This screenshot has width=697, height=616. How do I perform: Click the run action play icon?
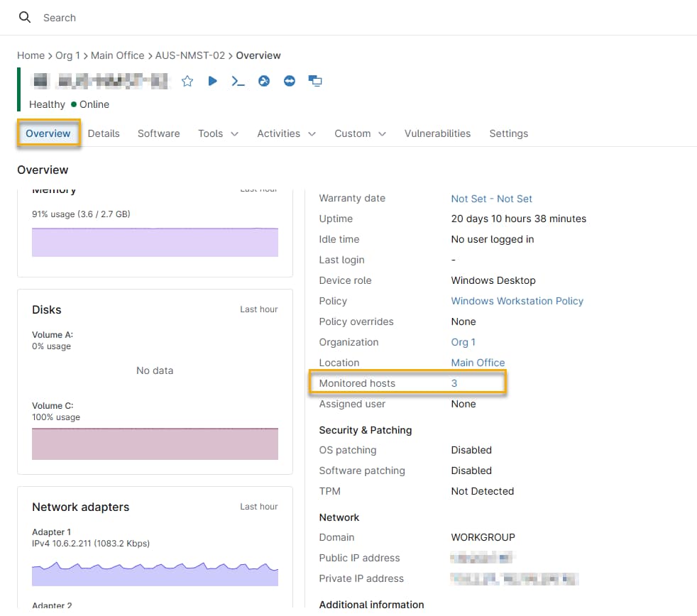point(212,81)
